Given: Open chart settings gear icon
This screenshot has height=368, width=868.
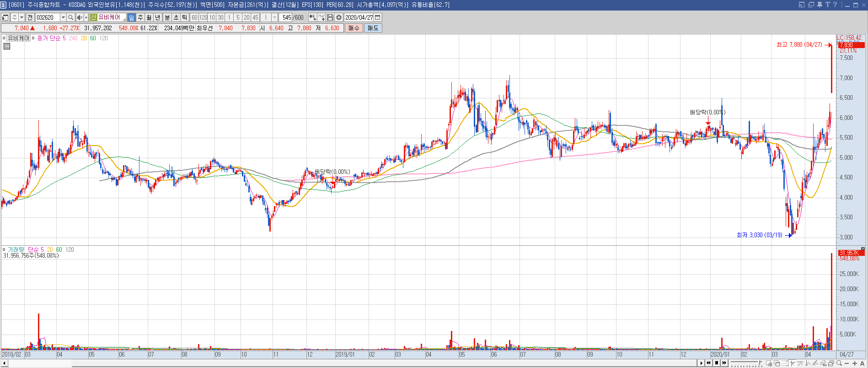Looking at the screenshot, I should [339, 17].
